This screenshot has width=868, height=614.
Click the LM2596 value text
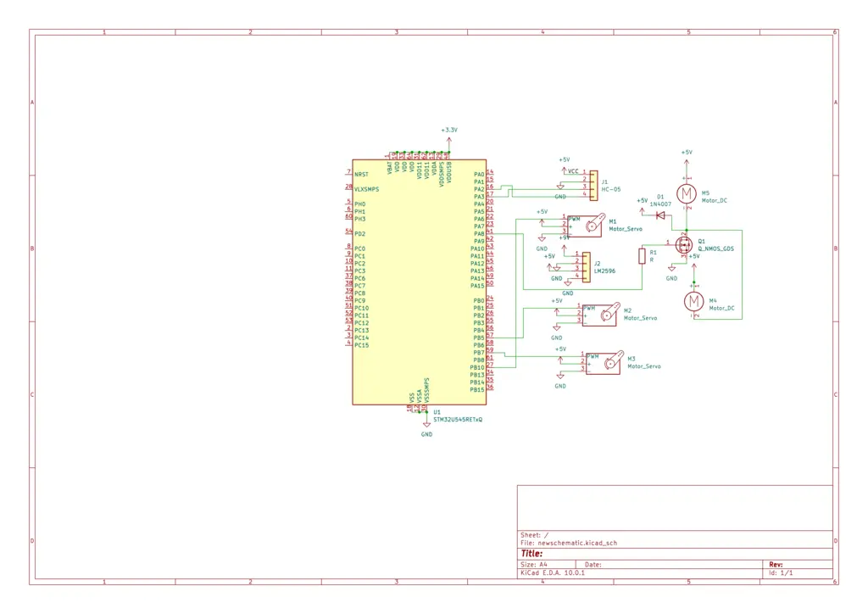pos(604,271)
